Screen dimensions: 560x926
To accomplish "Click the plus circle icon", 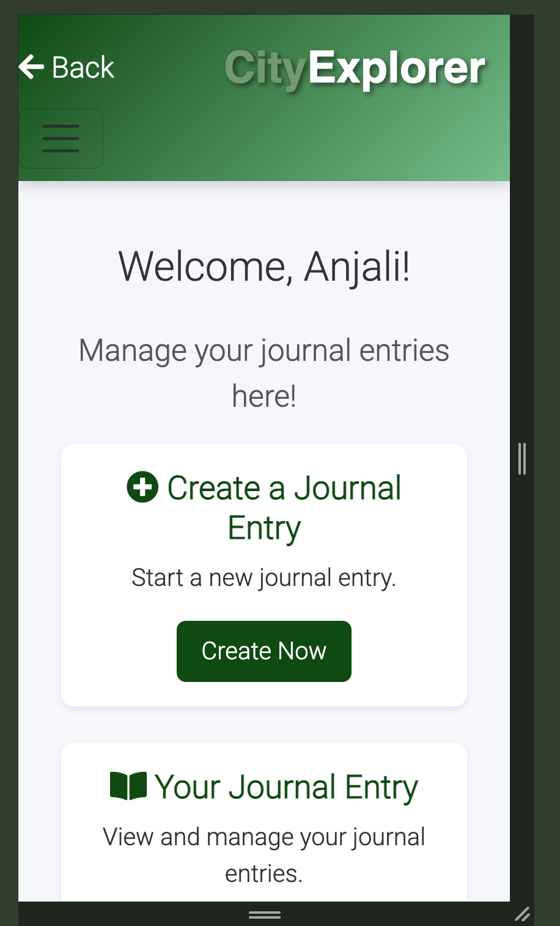I will pos(142,487).
